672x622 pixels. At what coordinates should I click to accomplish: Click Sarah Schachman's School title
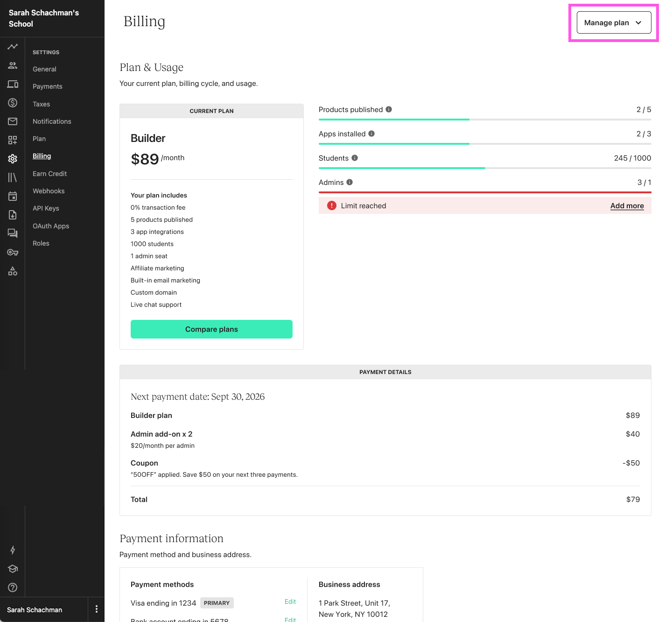44,18
